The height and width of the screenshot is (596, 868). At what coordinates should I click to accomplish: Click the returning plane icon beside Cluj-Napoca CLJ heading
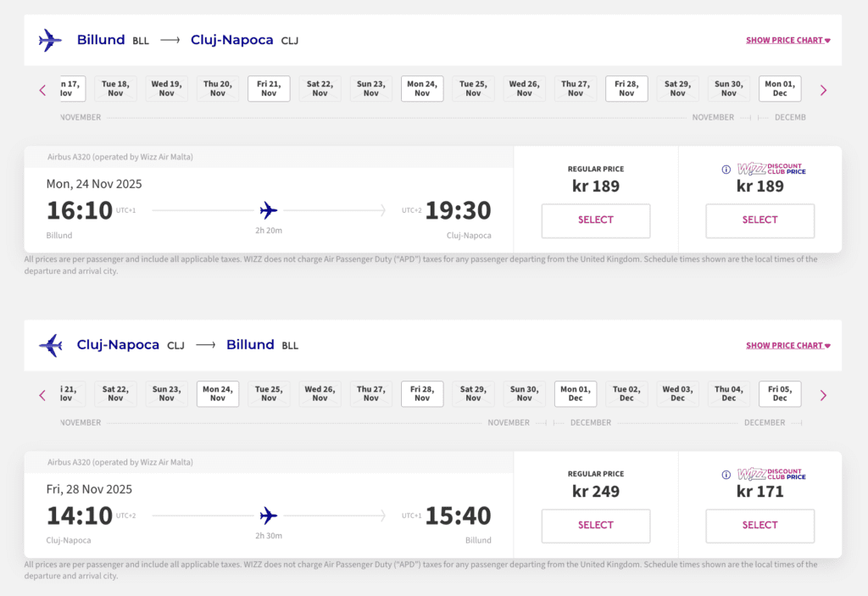[x=51, y=345]
